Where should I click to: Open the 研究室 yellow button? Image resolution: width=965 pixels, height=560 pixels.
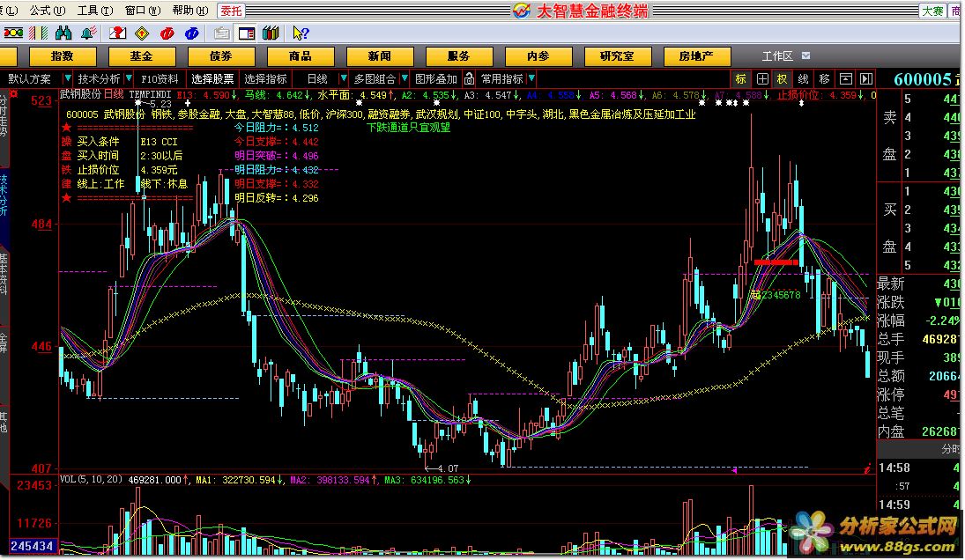[617, 56]
